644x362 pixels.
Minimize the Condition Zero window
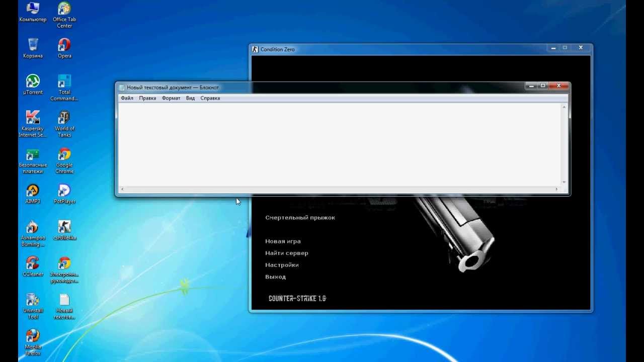point(553,48)
